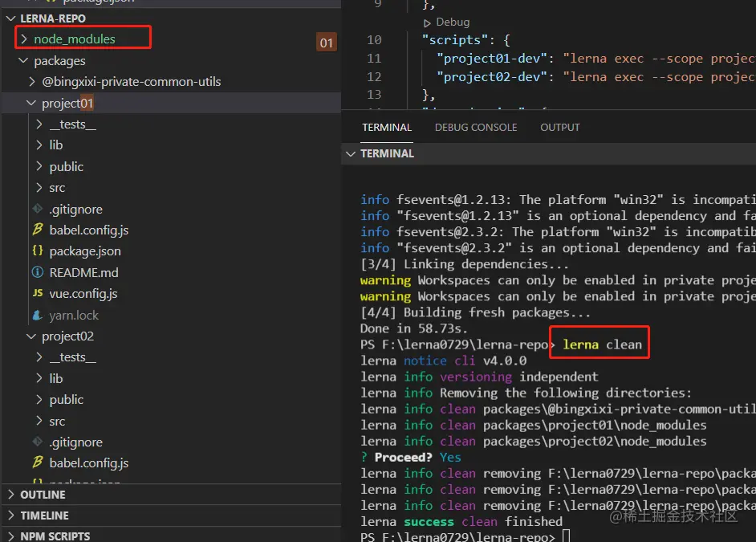Viewport: 756px width, 542px height.
Task: Click "lerna notice cli v4.0.0" line
Action: pyautogui.click(x=443, y=361)
